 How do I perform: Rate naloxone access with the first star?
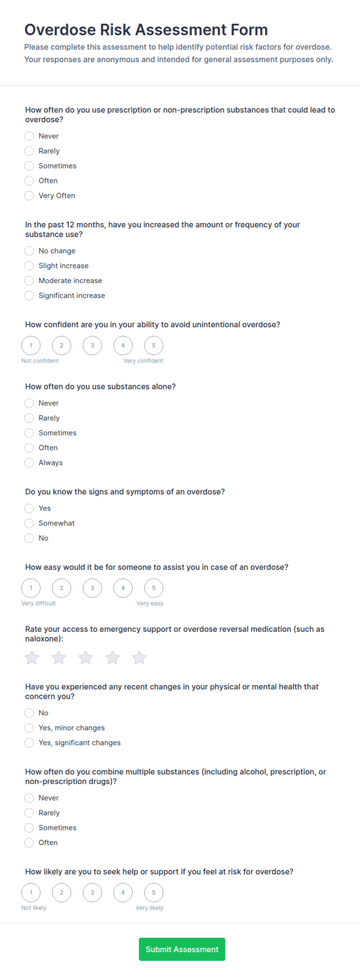[x=32, y=657]
